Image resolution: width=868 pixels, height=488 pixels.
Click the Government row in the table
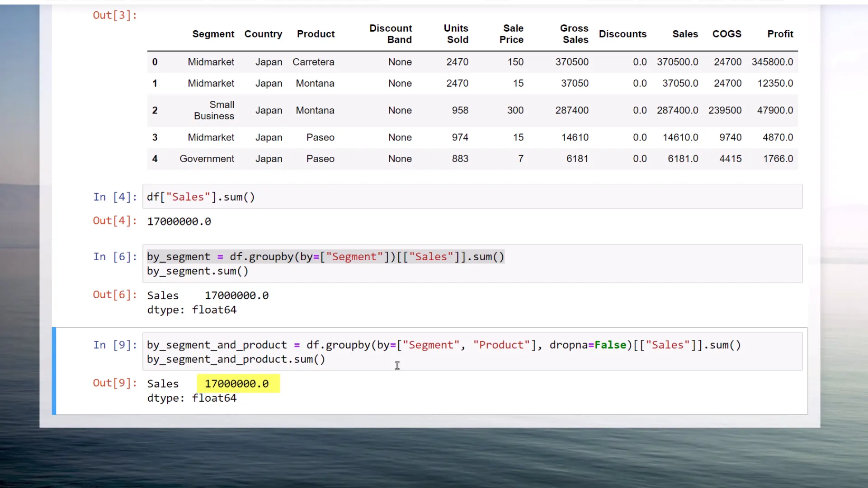click(207, 159)
